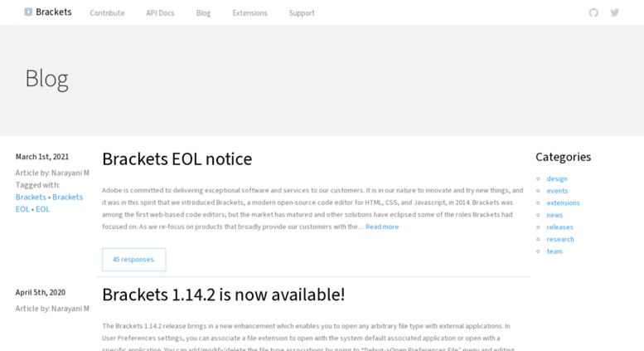Open the Extensions nav link
Screen dimensions: 644x351
point(249,13)
